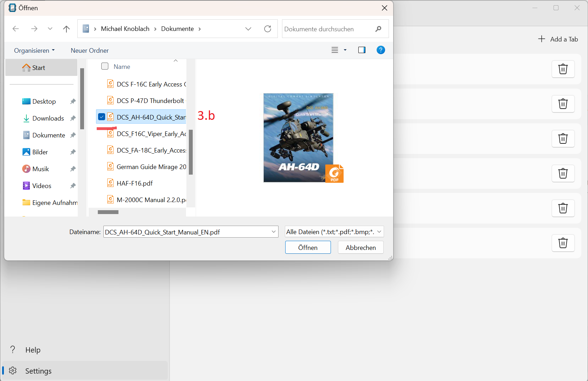Select M-2000C Manual 2.2.0 file

(146, 200)
